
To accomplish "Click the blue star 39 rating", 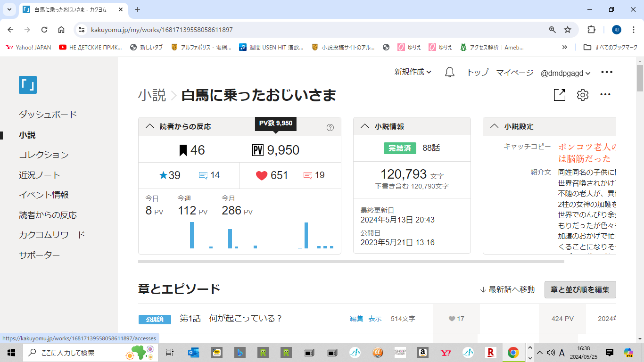I will point(170,175).
